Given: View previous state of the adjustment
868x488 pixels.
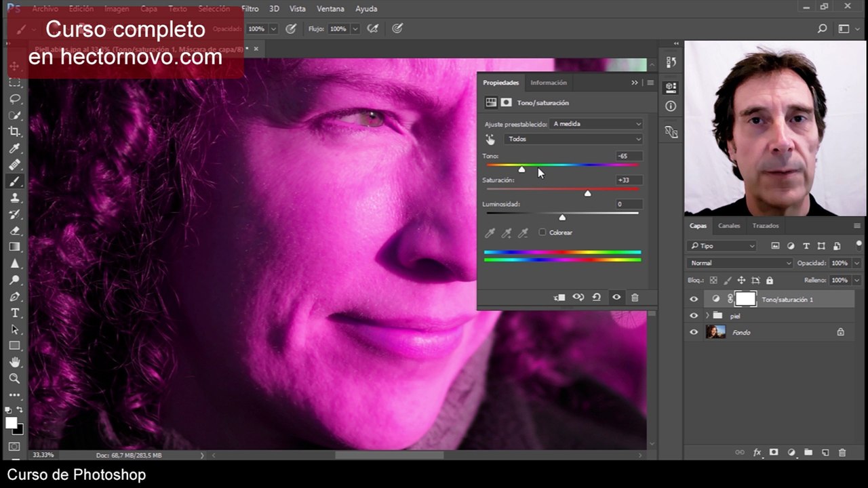Looking at the screenshot, I should click(x=578, y=298).
